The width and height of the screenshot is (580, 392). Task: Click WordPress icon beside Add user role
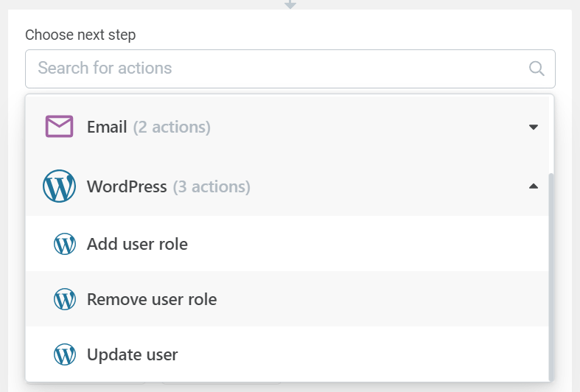click(x=65, y=244)
